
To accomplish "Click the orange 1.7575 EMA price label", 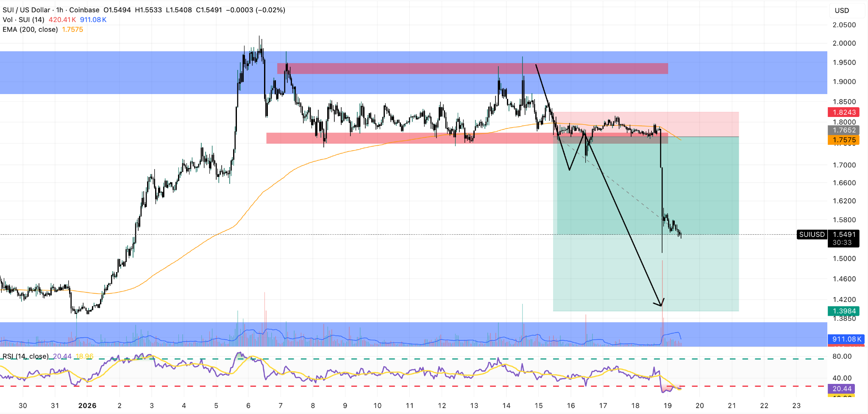I will (x=843, y=140).
